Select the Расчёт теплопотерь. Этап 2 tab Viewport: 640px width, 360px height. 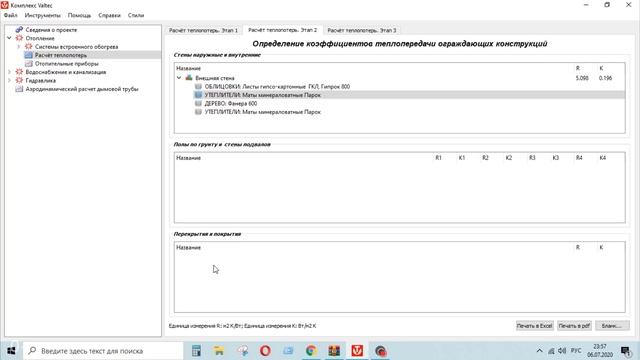coord(282,30)
